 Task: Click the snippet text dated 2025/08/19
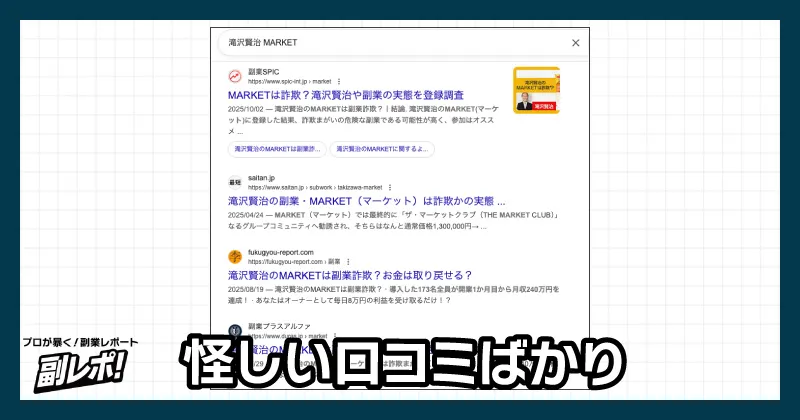click(x=393, y=295)
